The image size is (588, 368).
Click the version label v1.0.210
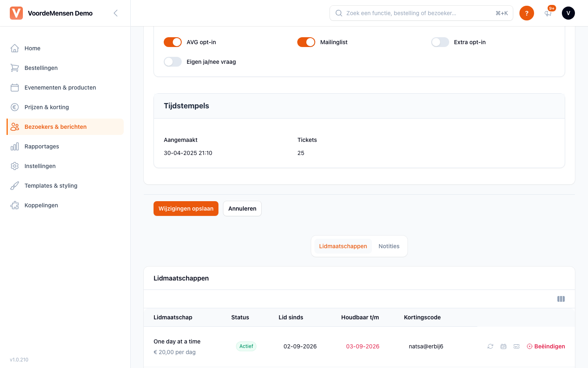point(19,360)
